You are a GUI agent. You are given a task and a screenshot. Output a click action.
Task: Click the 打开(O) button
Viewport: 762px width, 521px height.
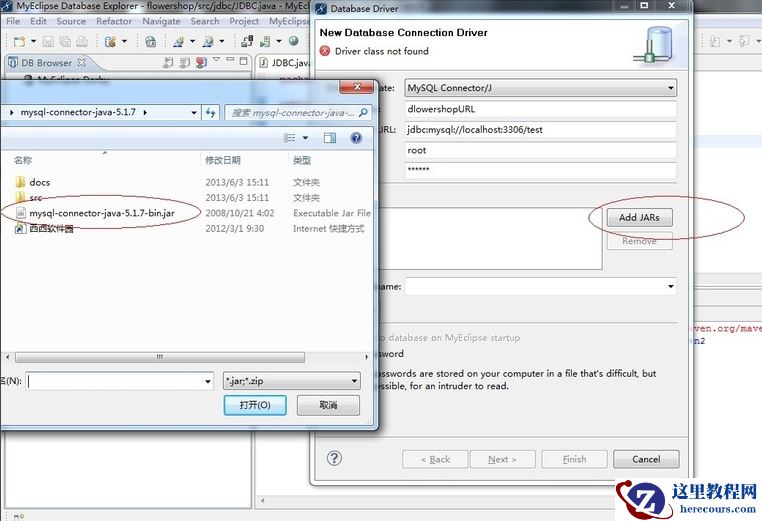[x=255, y=405]
